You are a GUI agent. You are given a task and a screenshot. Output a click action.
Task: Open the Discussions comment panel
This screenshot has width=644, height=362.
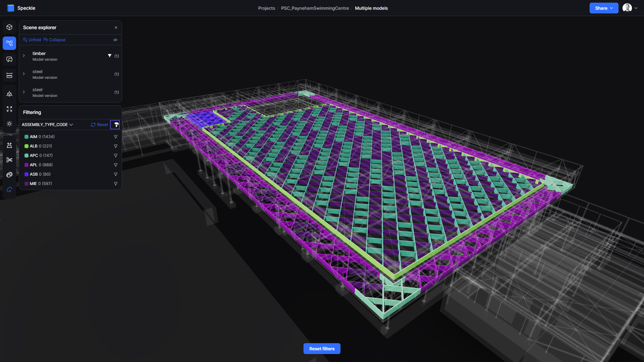(x=9, y=59)
